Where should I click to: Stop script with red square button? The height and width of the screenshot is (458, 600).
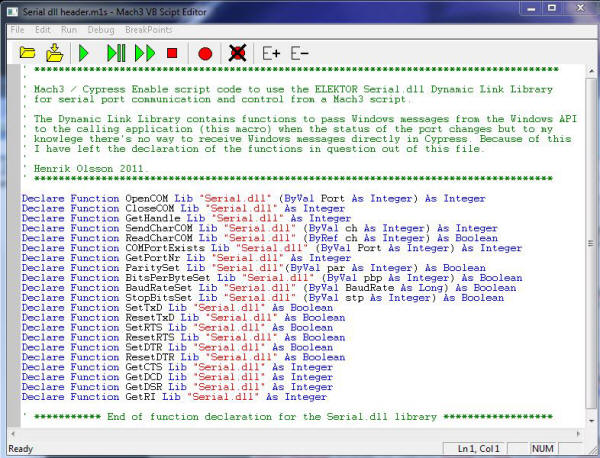click(172, 53)
